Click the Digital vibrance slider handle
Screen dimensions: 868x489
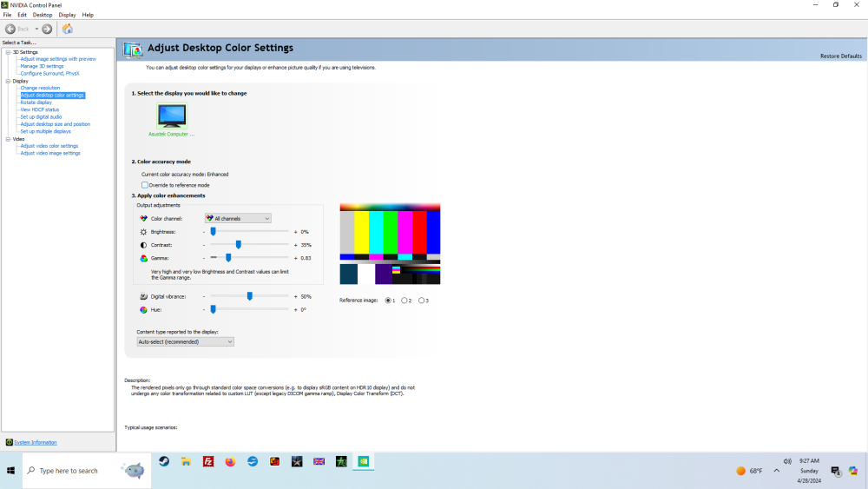tap(250, 296)
